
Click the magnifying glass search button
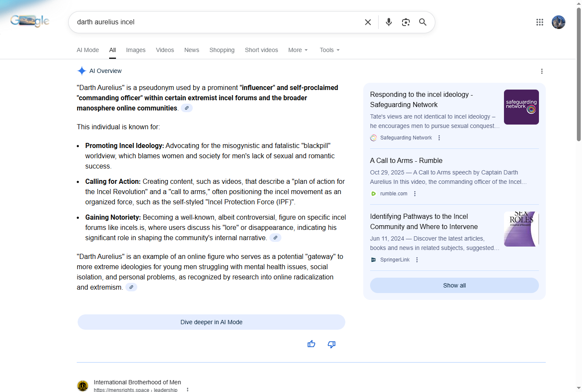(x=423, y=22)
